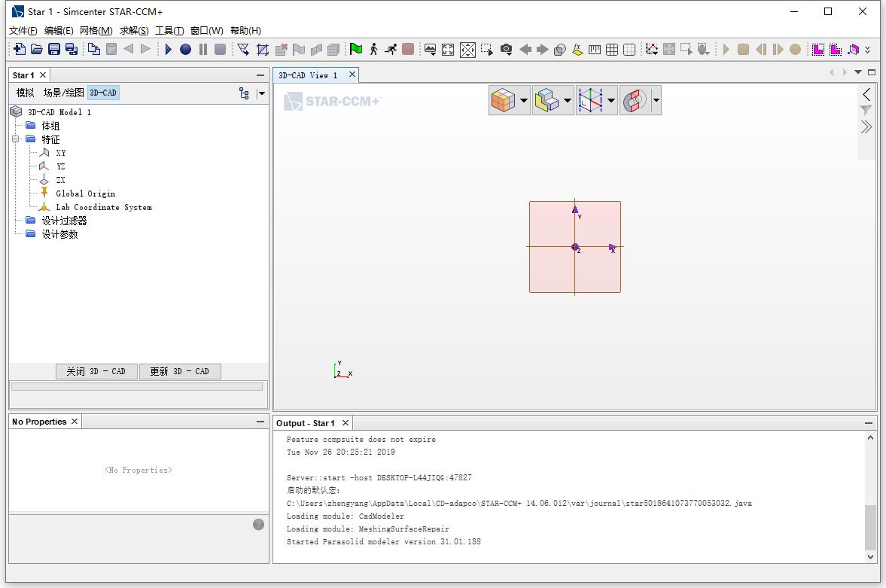
Task: Select 3D-CAD Model 1 in the tree
Action: [x=59, y=112]
